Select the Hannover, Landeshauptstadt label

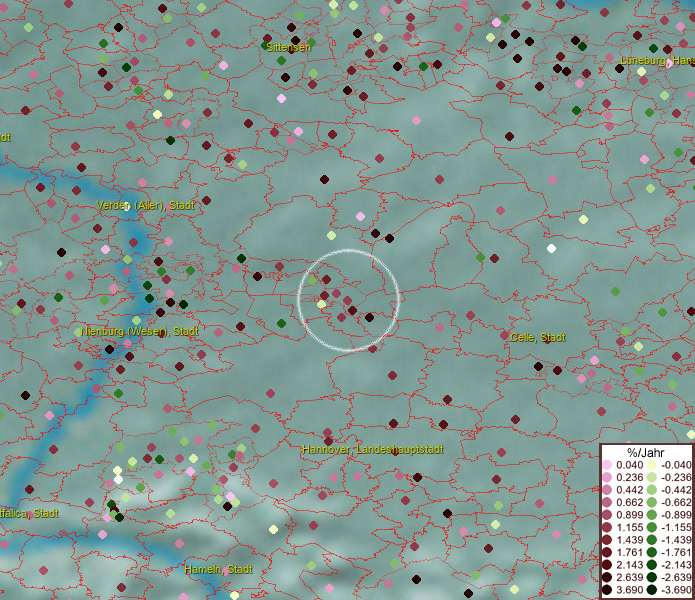(x=372, y=449)
